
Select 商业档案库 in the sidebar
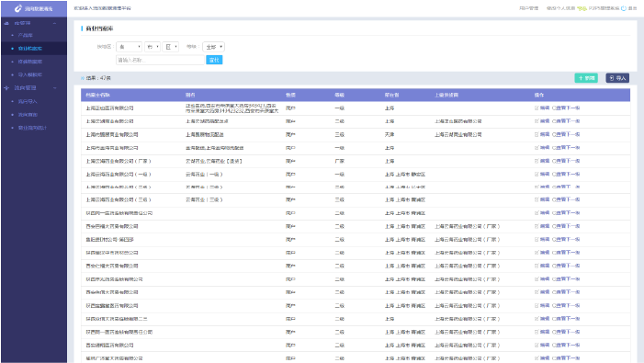(x=30, y=49)
